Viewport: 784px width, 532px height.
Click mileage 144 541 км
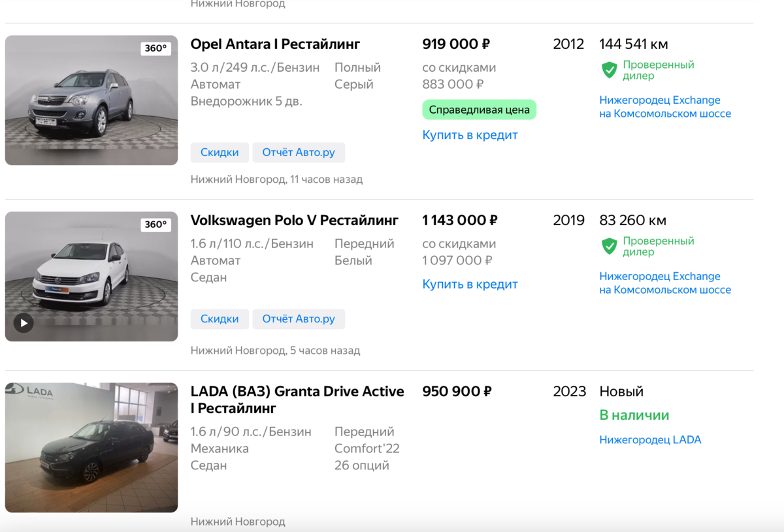pos(634,44)
